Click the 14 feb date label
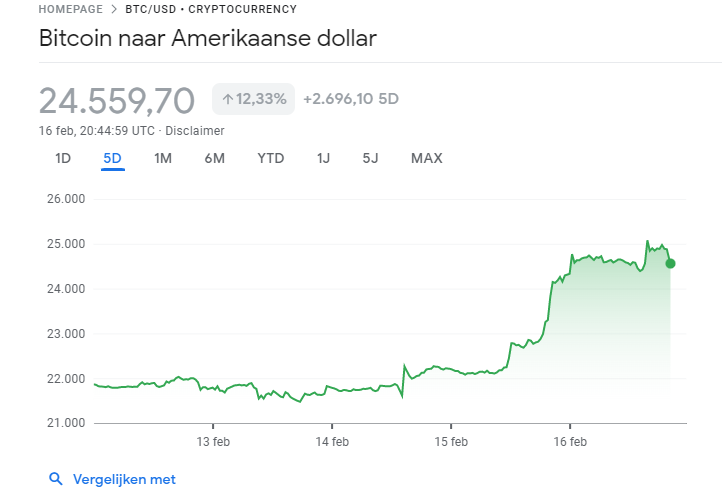 pyautogui.click(x=332, y=441)
